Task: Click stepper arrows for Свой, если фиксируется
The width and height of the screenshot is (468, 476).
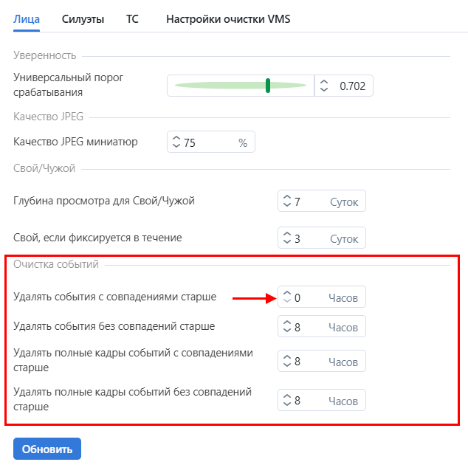Action: (x=286, y=239)
